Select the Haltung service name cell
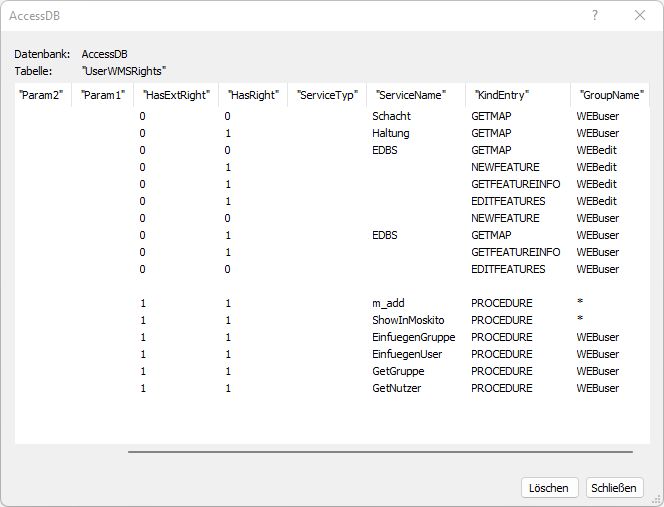This screenshot has width=664, height=507. coord(390,133)
